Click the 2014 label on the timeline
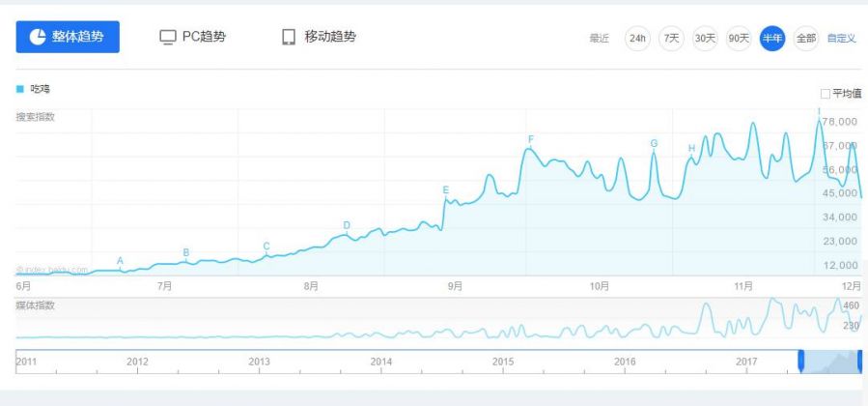 [380, 362]
